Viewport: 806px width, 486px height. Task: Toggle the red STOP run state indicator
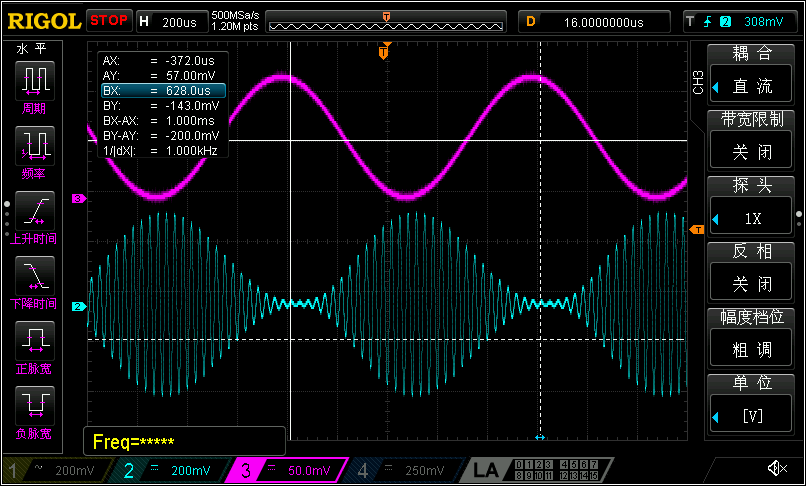click(108, 20)
